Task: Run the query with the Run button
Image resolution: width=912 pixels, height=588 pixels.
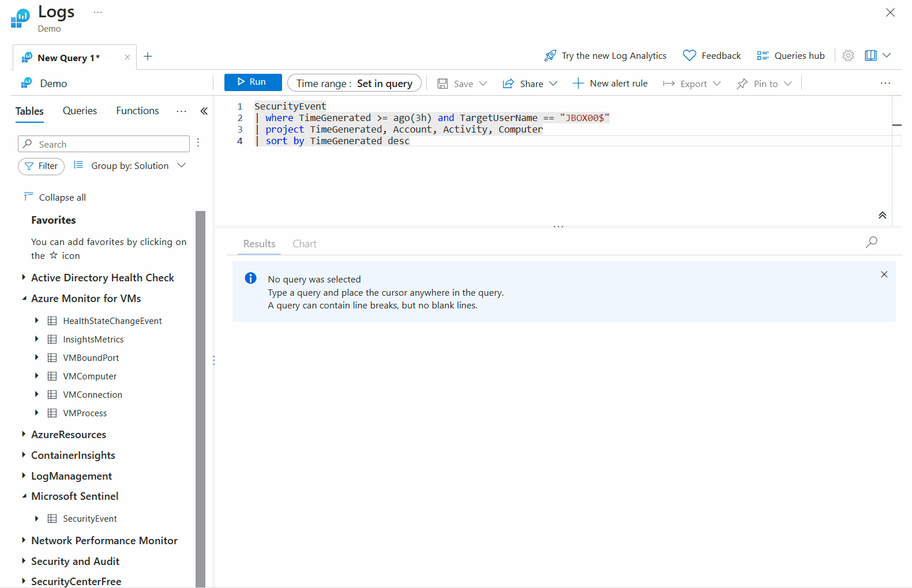Action: (253, 82)
